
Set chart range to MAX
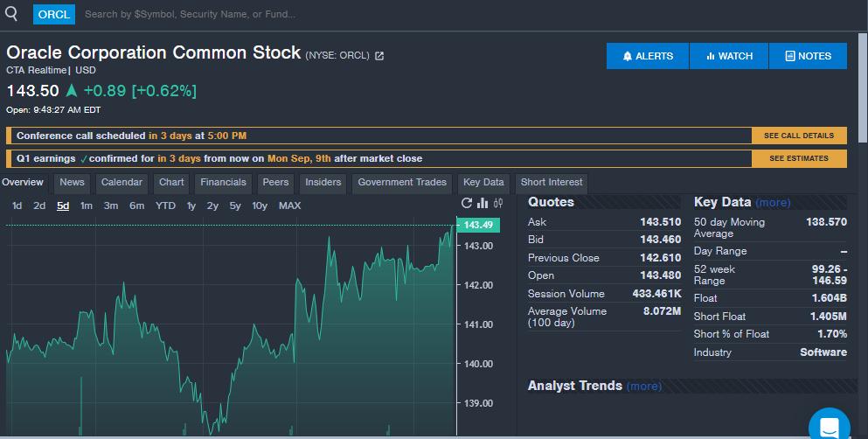click(289, 206)
